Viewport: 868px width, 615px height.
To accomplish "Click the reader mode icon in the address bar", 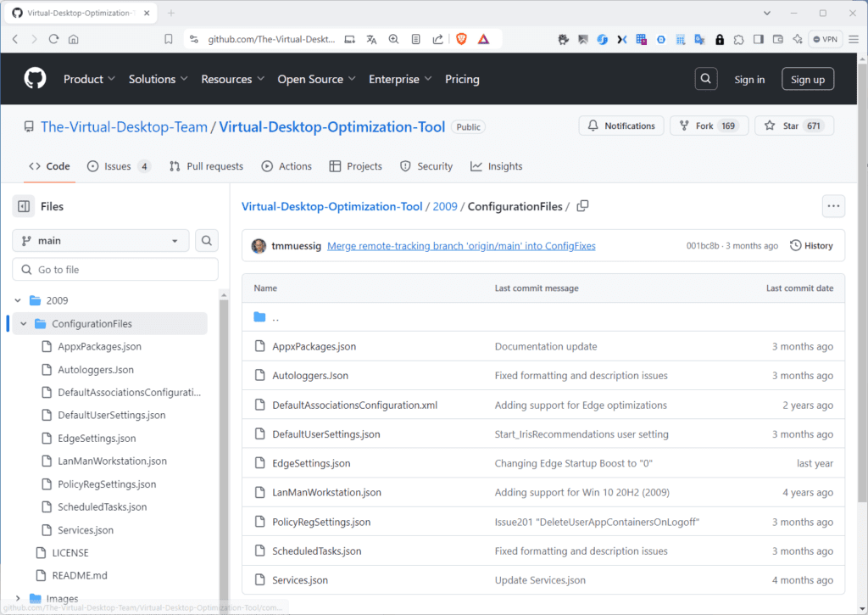I will pyautogui.click(x=415, y=39).
